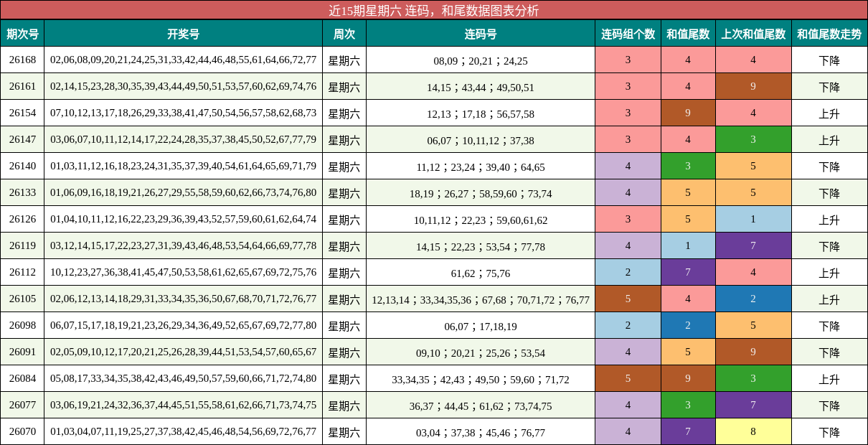Select the 和值尾数 column header

688,34
